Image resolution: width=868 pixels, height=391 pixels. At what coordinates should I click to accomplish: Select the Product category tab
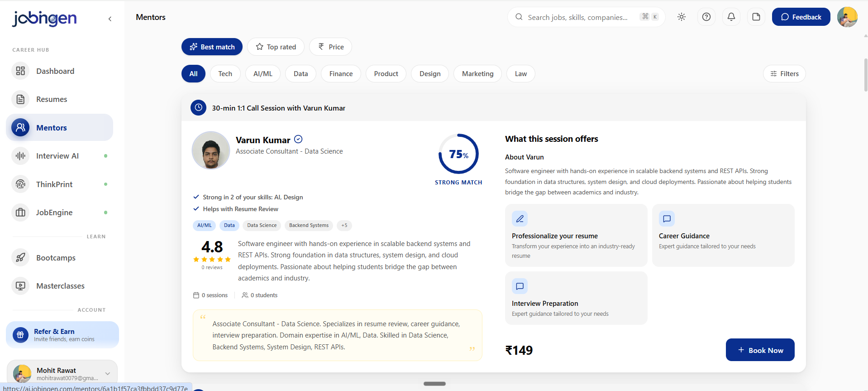(386, 73)
